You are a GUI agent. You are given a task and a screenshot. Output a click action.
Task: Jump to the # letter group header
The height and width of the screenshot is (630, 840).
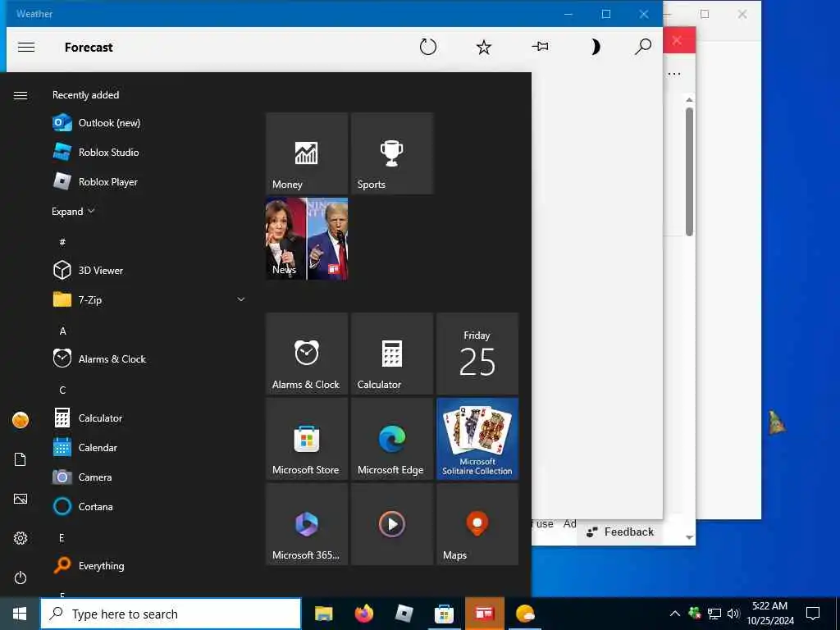point(62,242)
